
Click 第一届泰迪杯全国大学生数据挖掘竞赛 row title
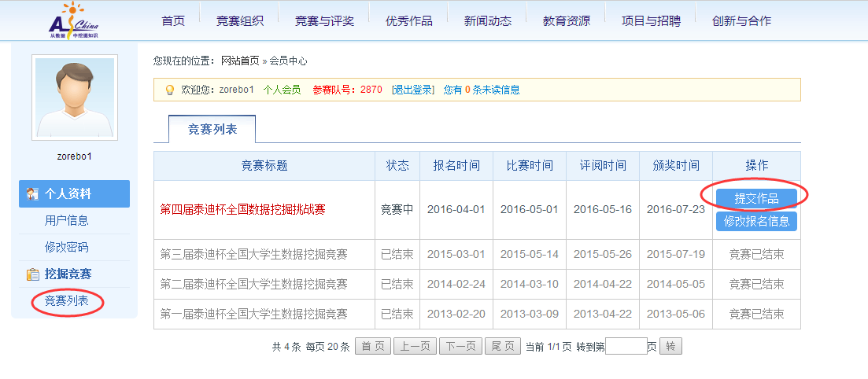tap(253, 315)
